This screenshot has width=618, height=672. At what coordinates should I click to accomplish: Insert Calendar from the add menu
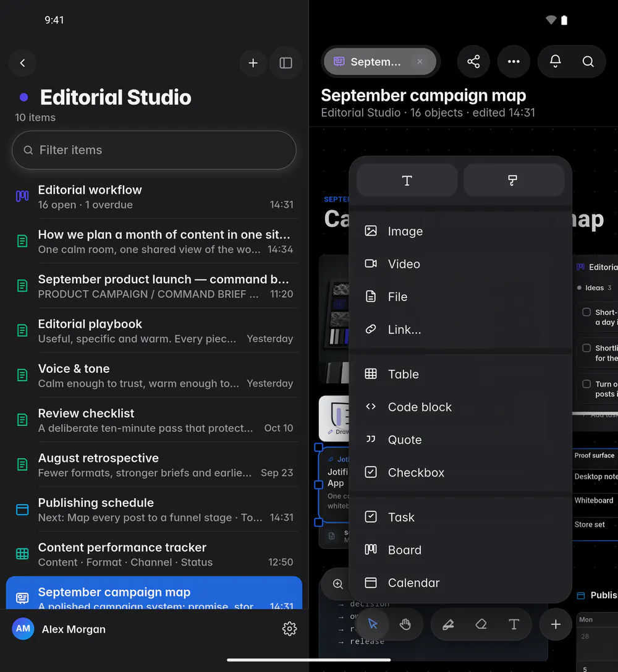[460, 582]
